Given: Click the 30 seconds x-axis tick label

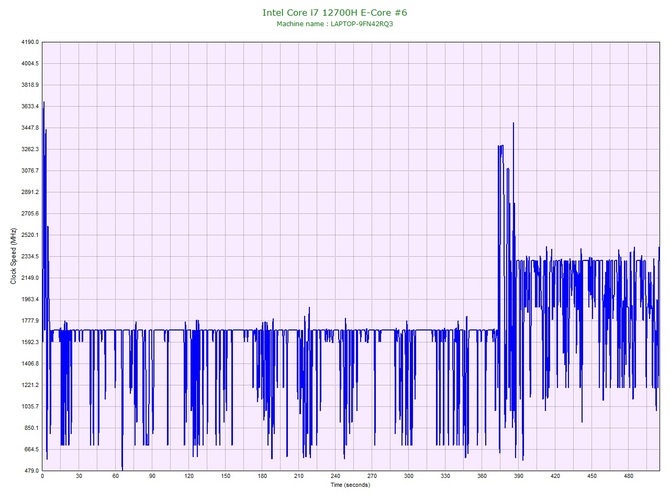Looking at the screenshot, I should click(79, 476).
